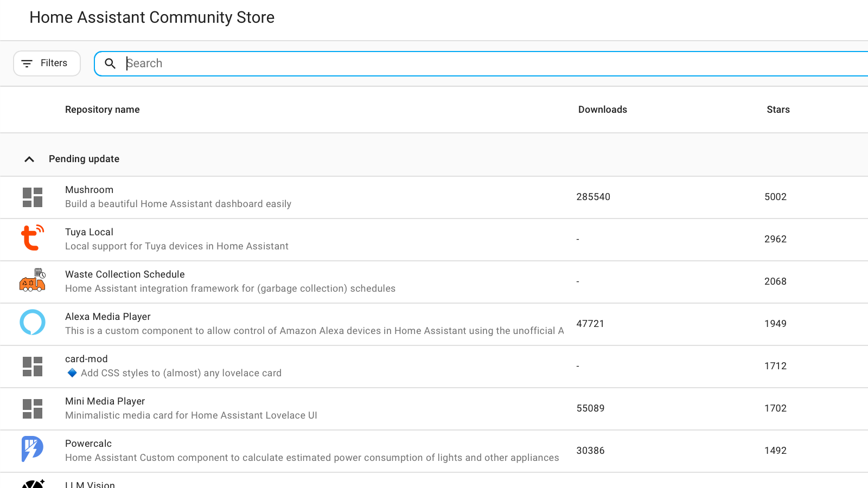Click Mushroom downloads value 285540
The image size is (868, 488).
click(593, 197)
